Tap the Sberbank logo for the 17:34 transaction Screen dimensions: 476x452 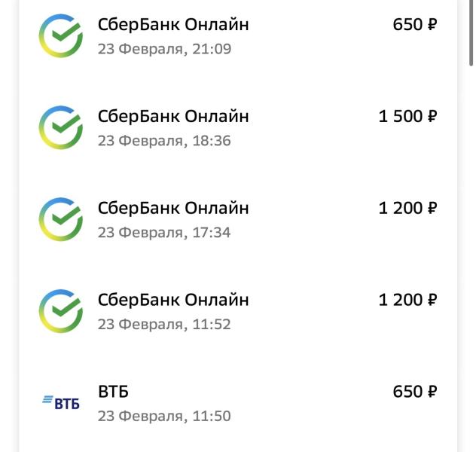coord(61,219)
